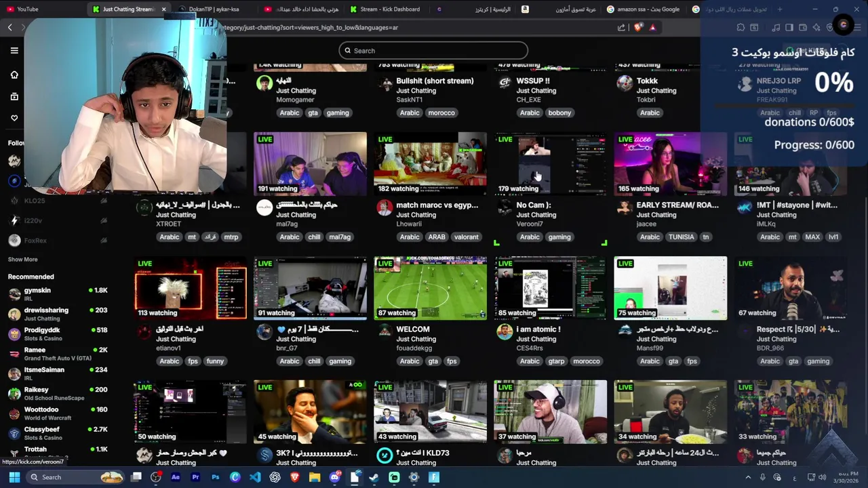868x488 pixels.
Task: Open etianov1 stream thumbnail with 113 watching
Action: point(191,288)
